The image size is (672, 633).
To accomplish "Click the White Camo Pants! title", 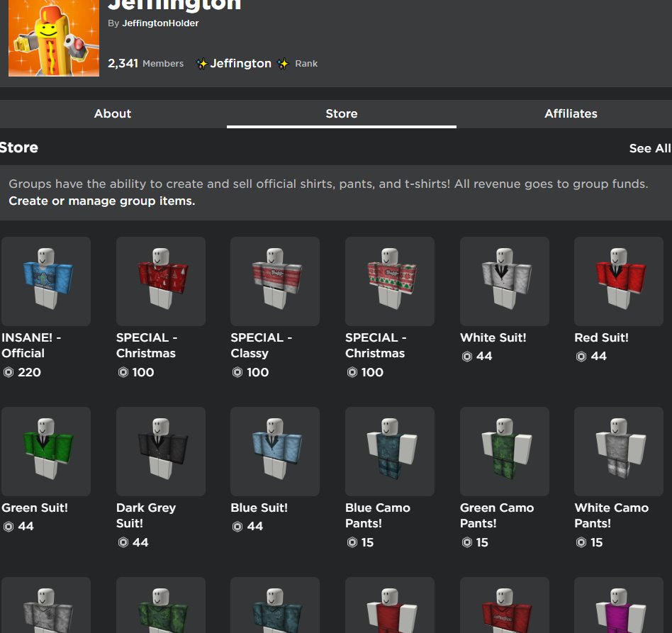I will pyautogui.click(x=611, y=515).
